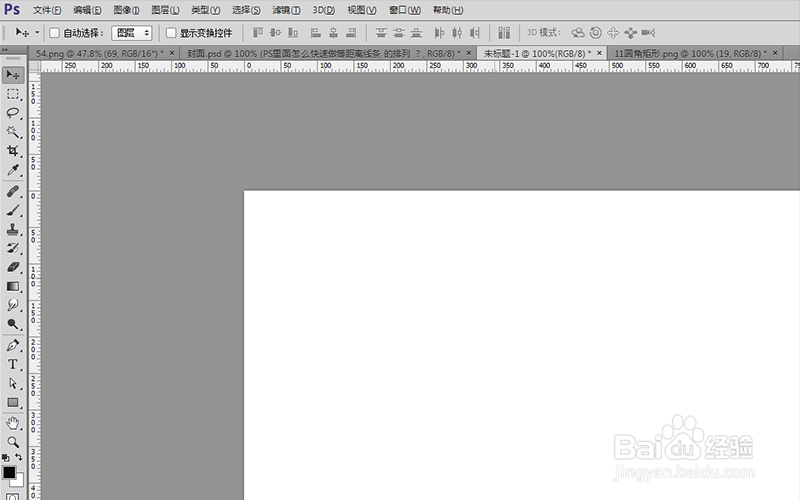The height and width of the screenshot is (500, 800).
Task: Click align vertical centers icon
Action: tap(276, 33)
